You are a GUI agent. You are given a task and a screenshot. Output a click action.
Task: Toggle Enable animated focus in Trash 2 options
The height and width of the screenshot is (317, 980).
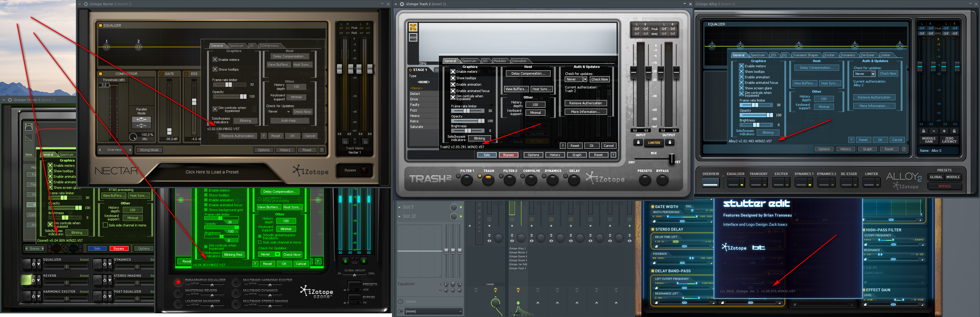coord(453,91)
